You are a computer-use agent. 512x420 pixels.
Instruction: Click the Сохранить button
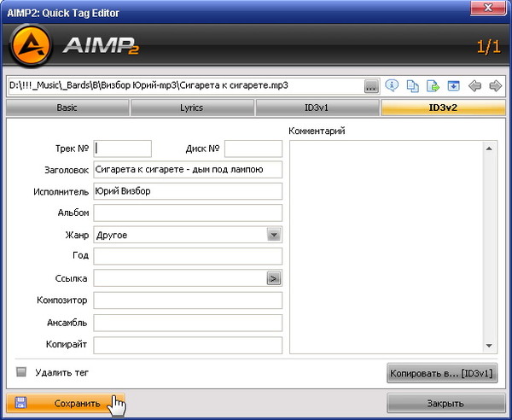click(x=66, y=403)
